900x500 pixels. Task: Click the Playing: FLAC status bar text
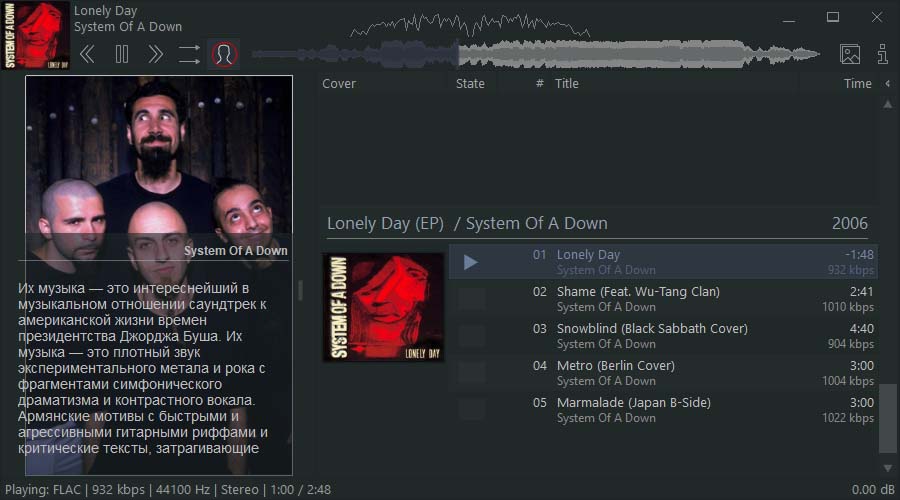pyautogui.click(x=168, y=490)
